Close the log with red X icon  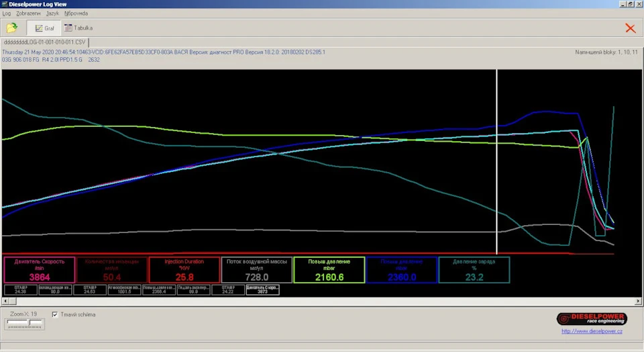coord(630,28)
